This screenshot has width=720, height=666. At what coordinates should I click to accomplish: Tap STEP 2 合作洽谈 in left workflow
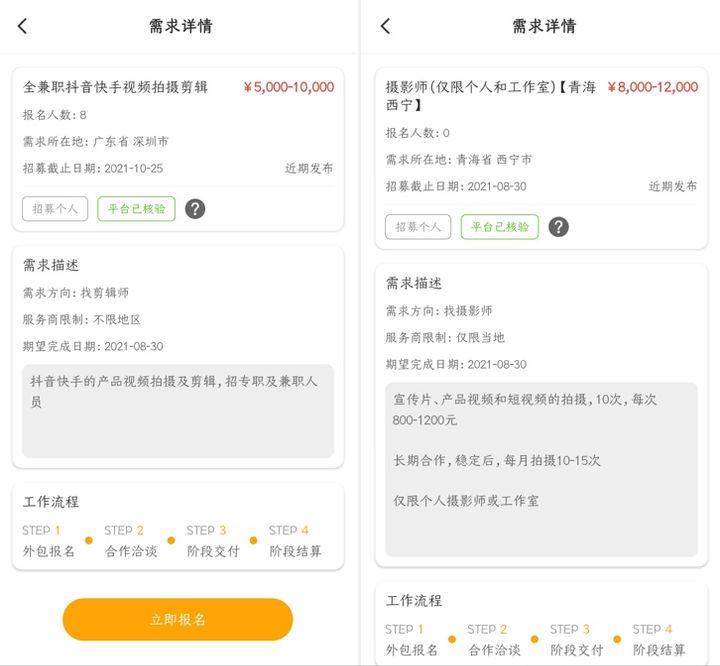131,541
